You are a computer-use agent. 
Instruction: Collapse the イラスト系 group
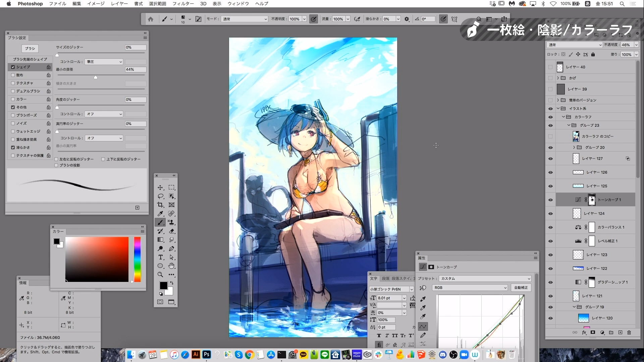click(x=558, y=109)
